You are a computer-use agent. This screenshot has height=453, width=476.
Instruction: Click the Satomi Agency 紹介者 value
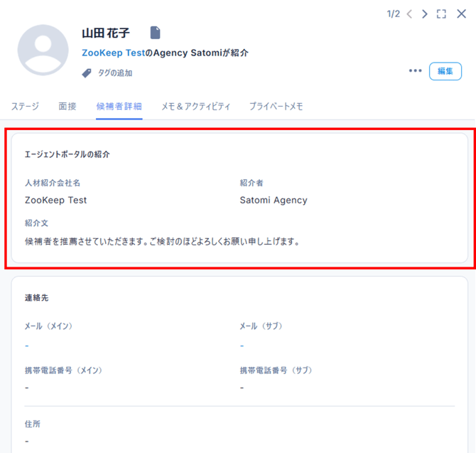274,200
